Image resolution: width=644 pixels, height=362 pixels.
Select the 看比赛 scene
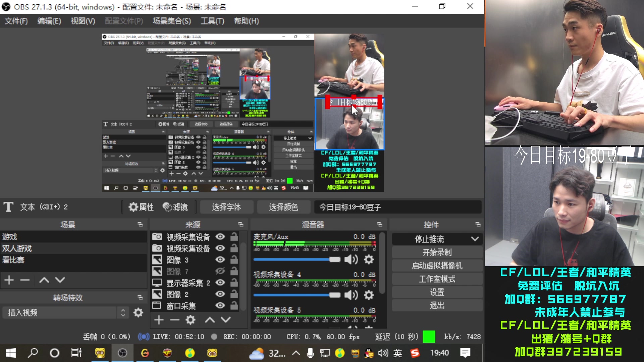[x=73, y=260]
